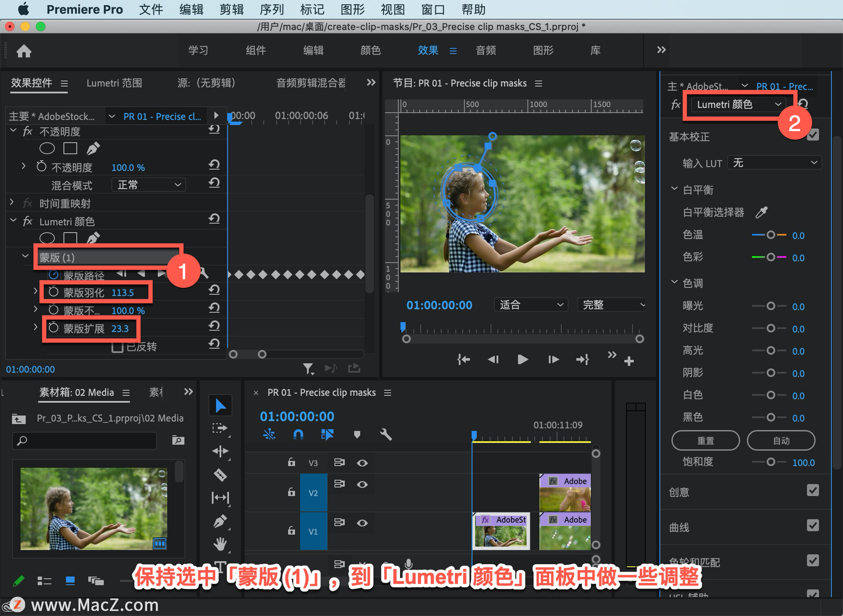
Task: Toggle V2 track output eye
Action: coord(362,484)
